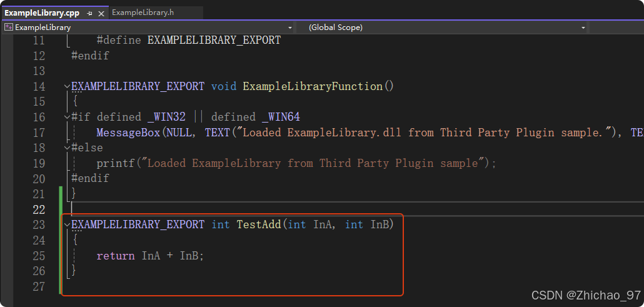
Task: Click the NULL argument in MessageBox
Action: pos(179,133)
